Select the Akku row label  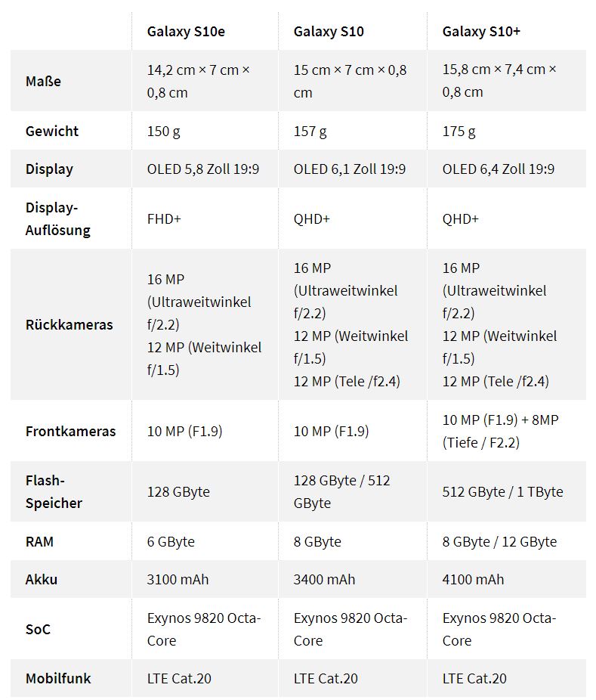pyautogui.click(x=42, y=579)
